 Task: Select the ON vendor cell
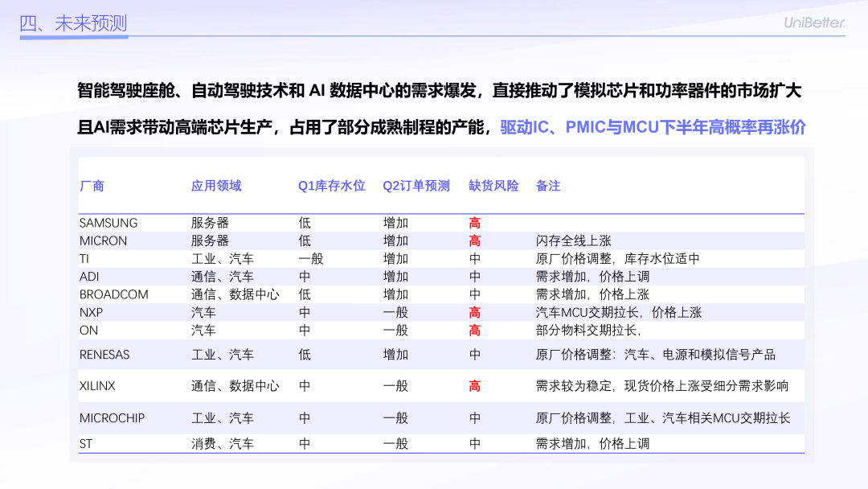[88, 331]
